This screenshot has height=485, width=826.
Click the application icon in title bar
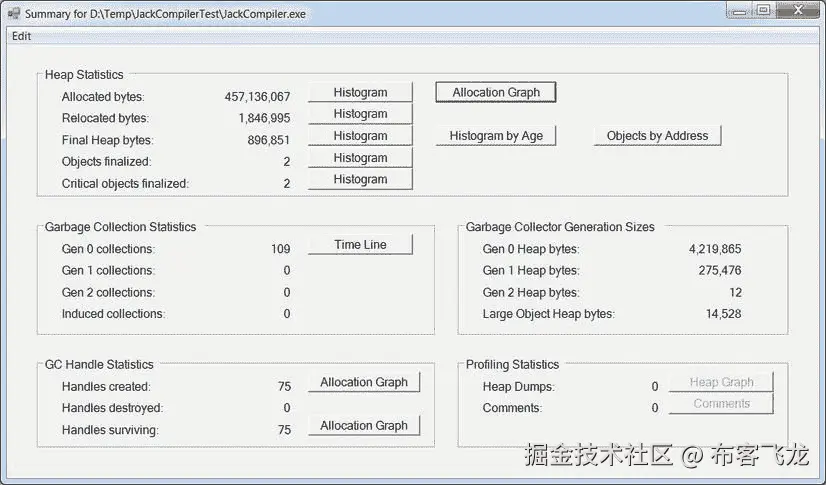[x=14, y=13]
